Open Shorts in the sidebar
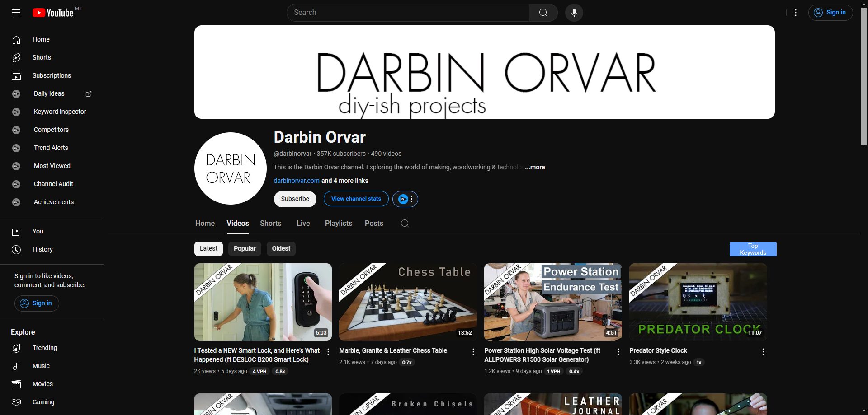This screenshot has height=415, width=868. [52, 57]
